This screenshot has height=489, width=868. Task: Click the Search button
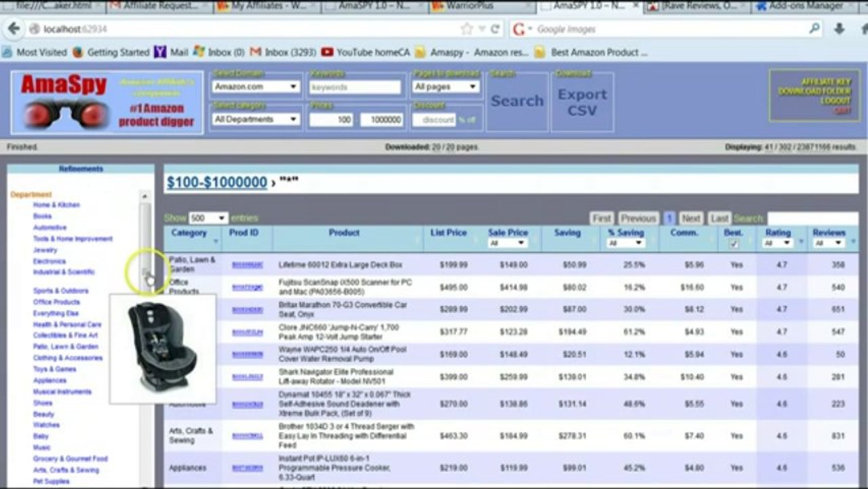click(517, 101)
